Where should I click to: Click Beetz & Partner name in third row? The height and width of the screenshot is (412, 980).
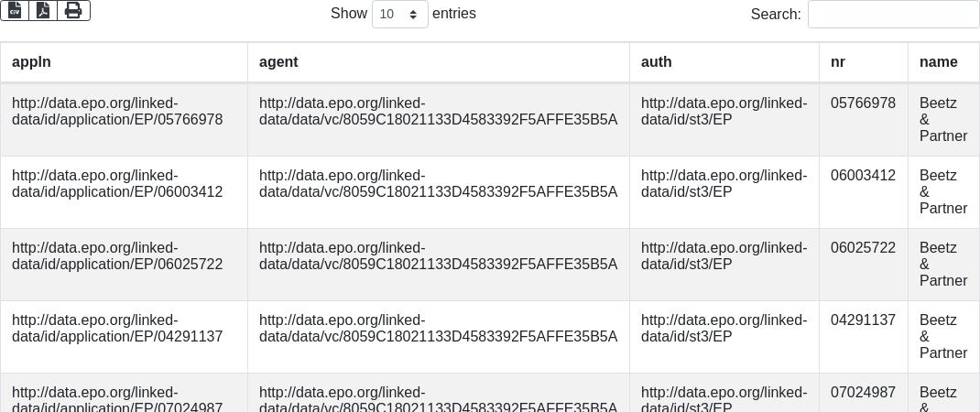(x=942, y=265)
